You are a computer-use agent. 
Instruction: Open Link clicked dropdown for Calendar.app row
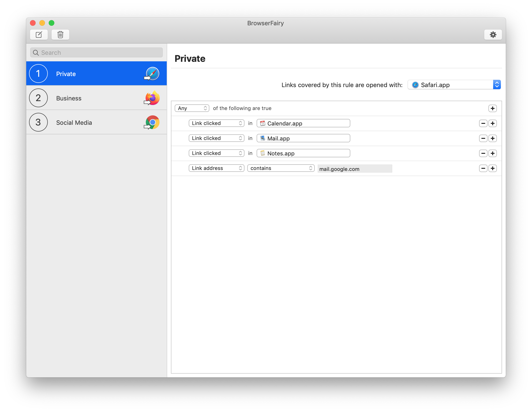pyautogui.click(x=216, y=123)
